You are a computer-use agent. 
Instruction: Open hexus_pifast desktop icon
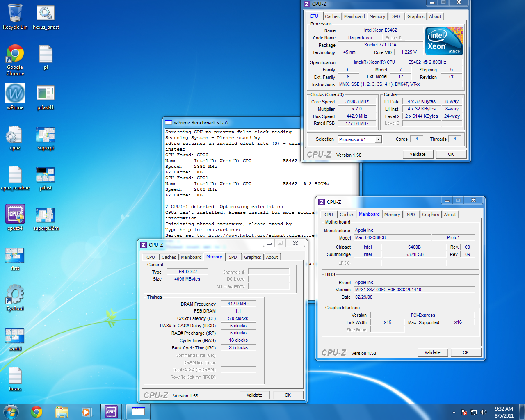[46, 16]
